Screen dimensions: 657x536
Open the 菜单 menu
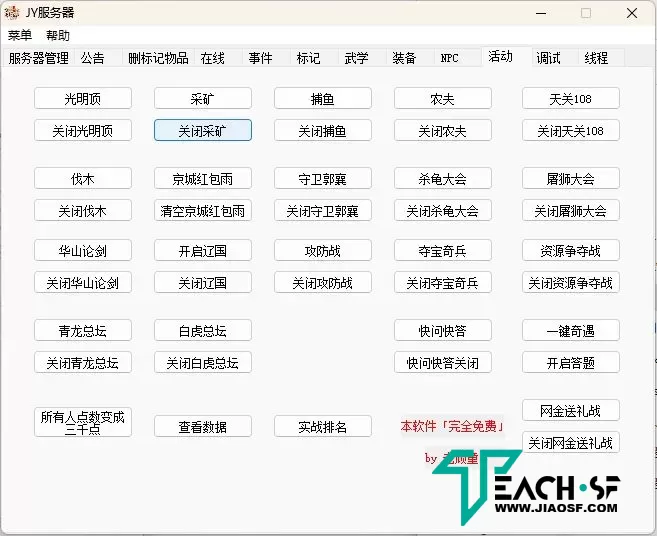20,35
